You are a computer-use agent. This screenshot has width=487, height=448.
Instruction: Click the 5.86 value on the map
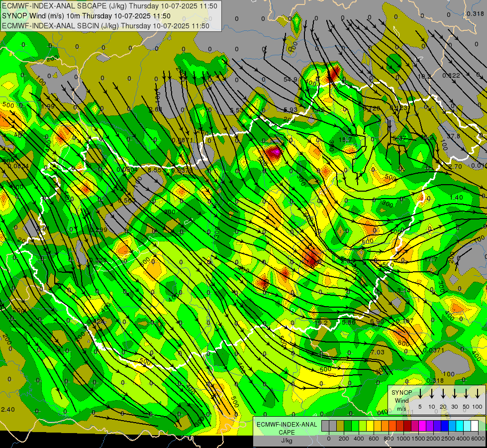click(349, 323)
